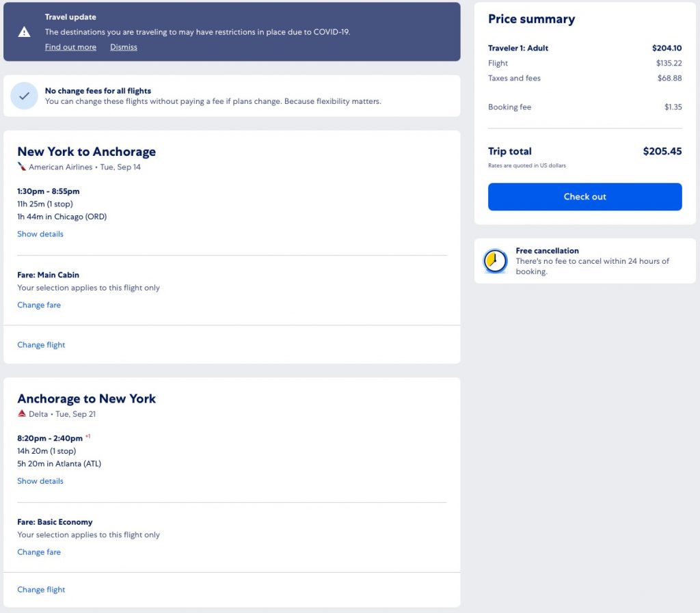Dismiss the COVID-19 travel update banner

coord(124,47)
